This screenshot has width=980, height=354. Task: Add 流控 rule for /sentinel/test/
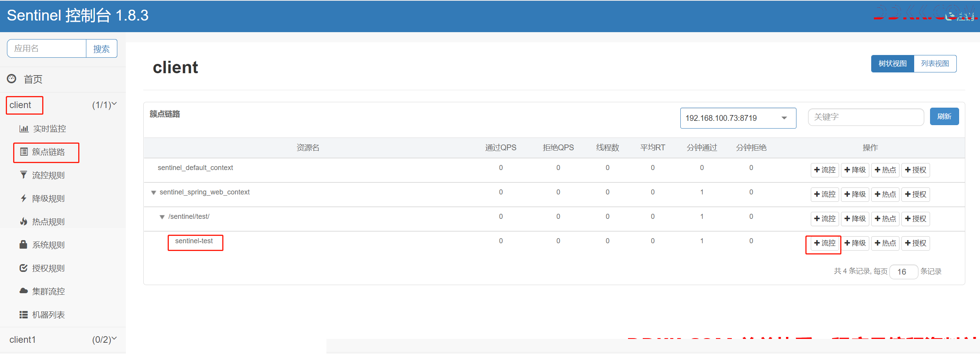click(825, 219)
